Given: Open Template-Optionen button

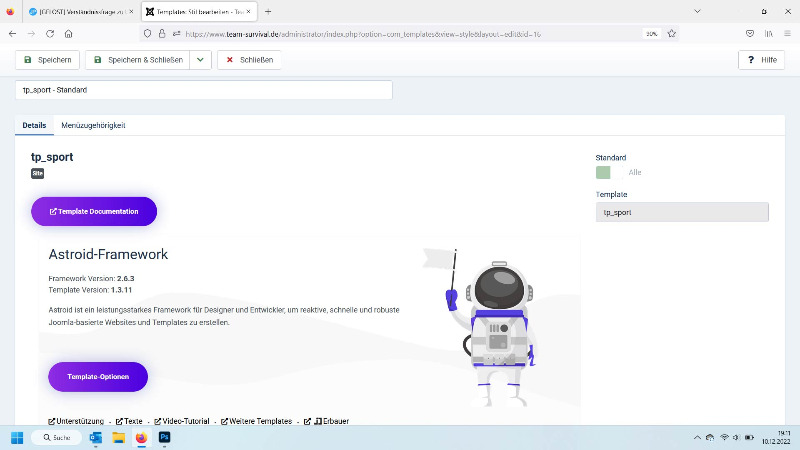Looking at the screenshot, I should pyautogui.click(x=98, y=377).
